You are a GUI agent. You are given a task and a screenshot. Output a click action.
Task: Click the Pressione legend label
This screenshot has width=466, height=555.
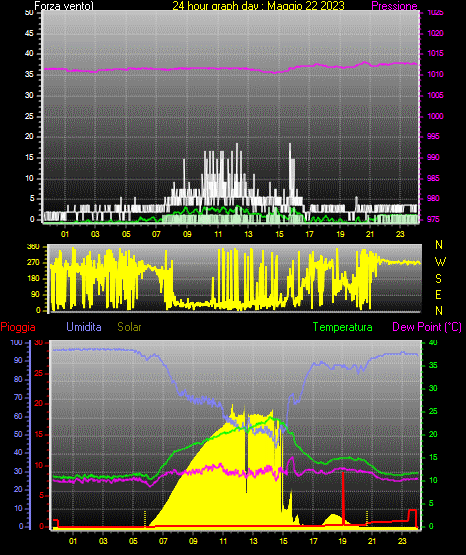pos(394,6)
